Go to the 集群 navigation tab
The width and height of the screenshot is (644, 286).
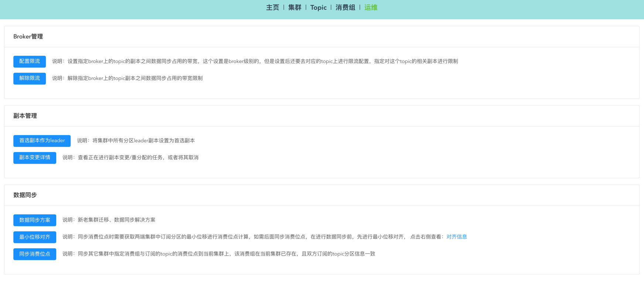(295, 7)
